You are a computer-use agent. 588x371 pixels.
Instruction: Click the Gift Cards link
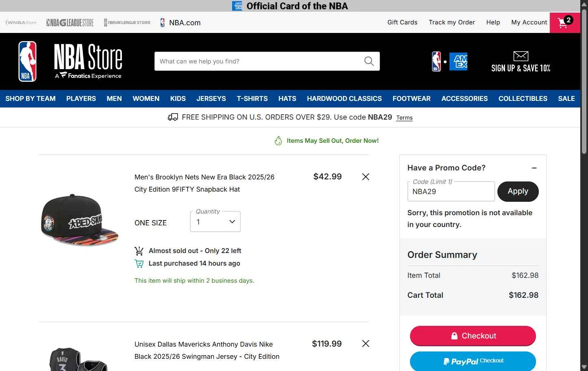(x=402, y=22)
